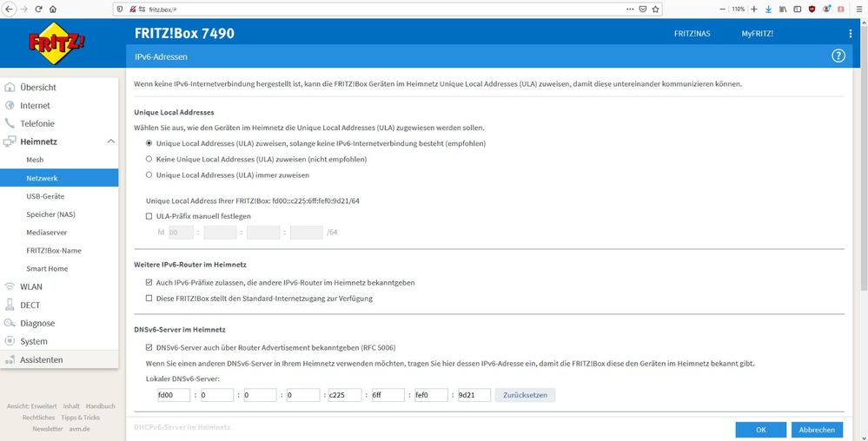
Task: Click the System gear icon in sidebar
Action: coord(10,341)
